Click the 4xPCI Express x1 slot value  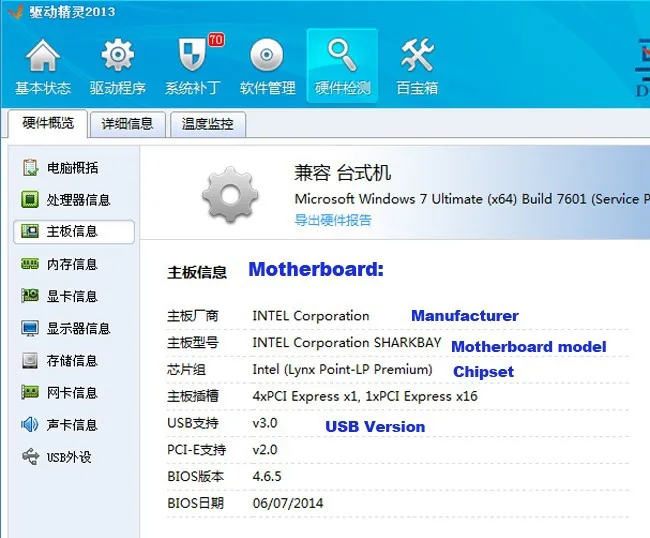pos(365,396)
